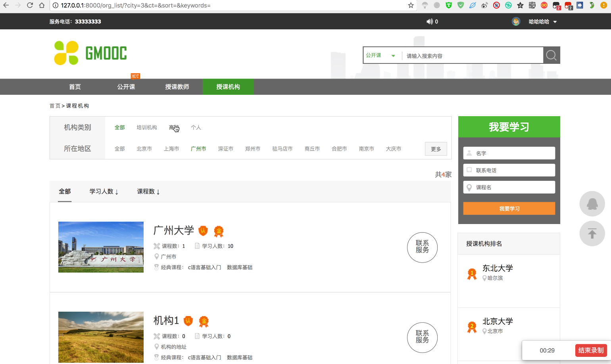The height and width of the screenshot is (364, 611).
Task: Click the search content input box
Action: (472, 56)
